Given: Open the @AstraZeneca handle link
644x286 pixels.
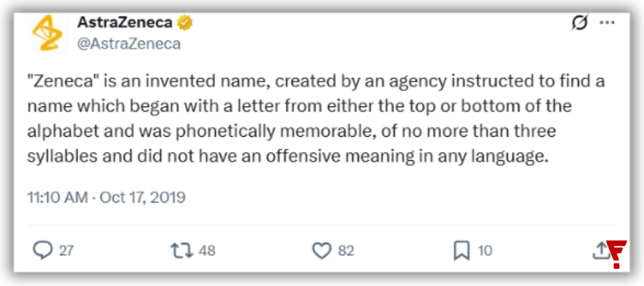Looking at the screenshot, I should [x=129, y=44].
